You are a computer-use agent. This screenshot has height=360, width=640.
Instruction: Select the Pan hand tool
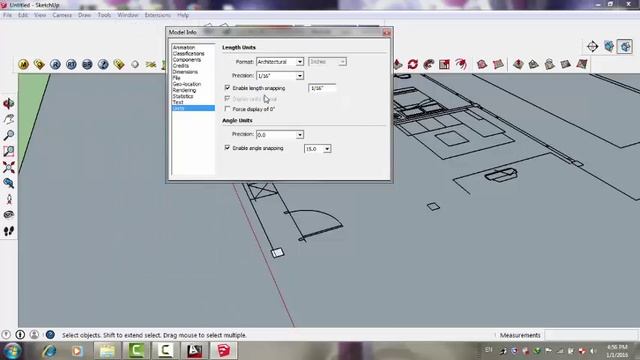click(x=9, y=119)
